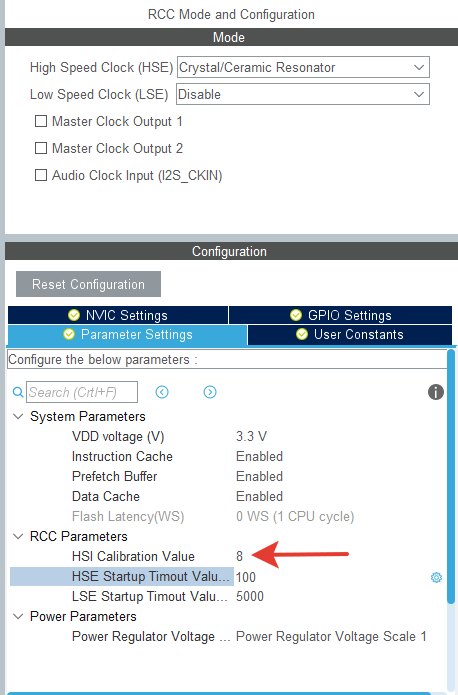The width and height of the screenshot is (458, 695).
Task: Open the parameter info icon
Action: 436,392
